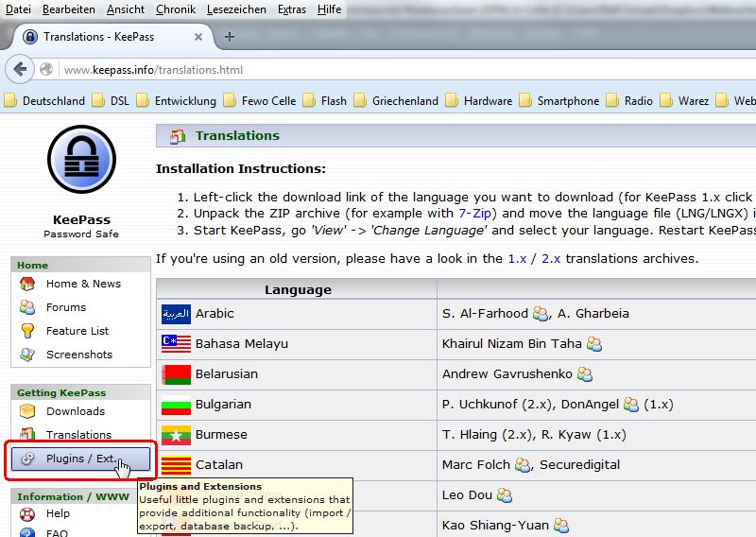Viewport: 756px width, 537px height.
Task: Click contact icon next to S. Al-Farhood
Action: [x=541, y=314]
